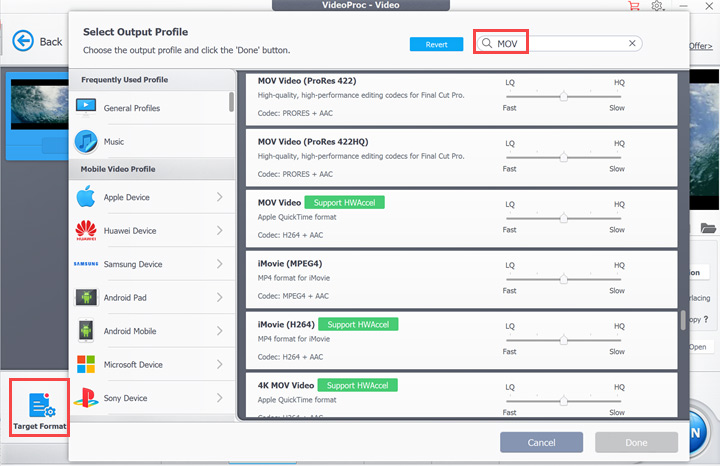Viewport: 720px width, 466px height.
Task: Click the Done button
Action: click(635, 442)
